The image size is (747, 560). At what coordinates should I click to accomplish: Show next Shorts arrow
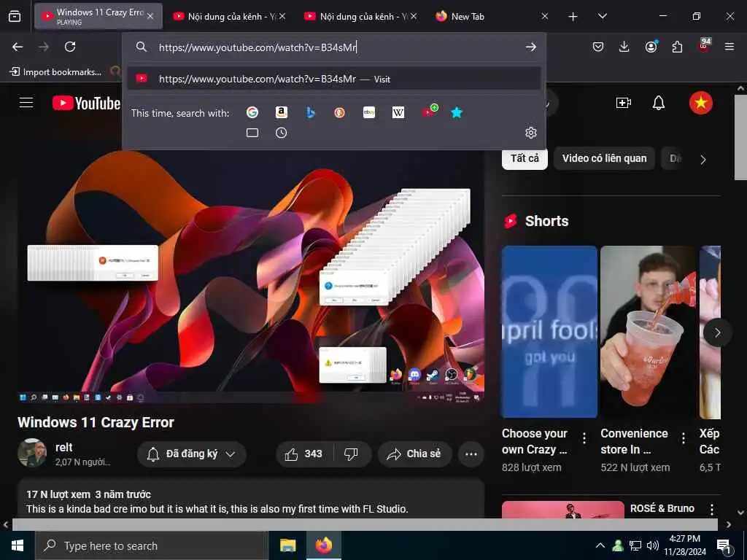[717, 332]
